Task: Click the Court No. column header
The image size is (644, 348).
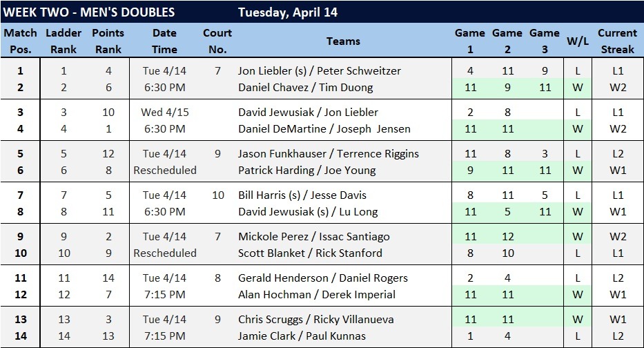Action: coord(217,41)
